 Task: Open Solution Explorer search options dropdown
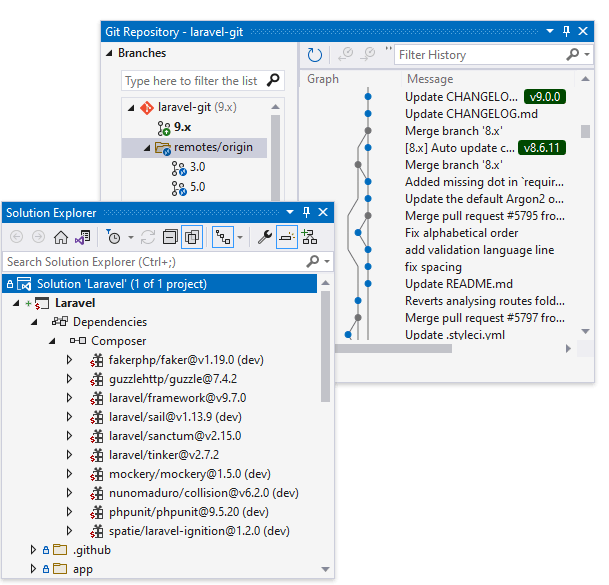327,262
